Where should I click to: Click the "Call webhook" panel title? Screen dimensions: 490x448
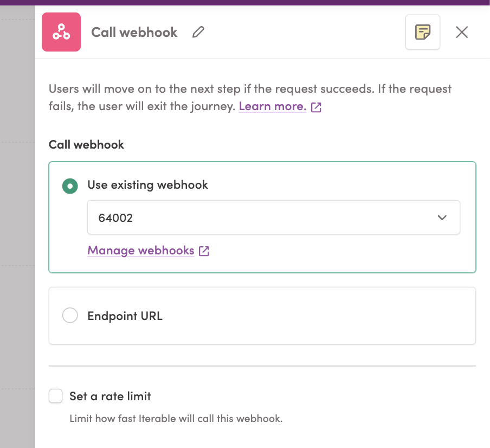pyautogui.click(x=134, y=33)
